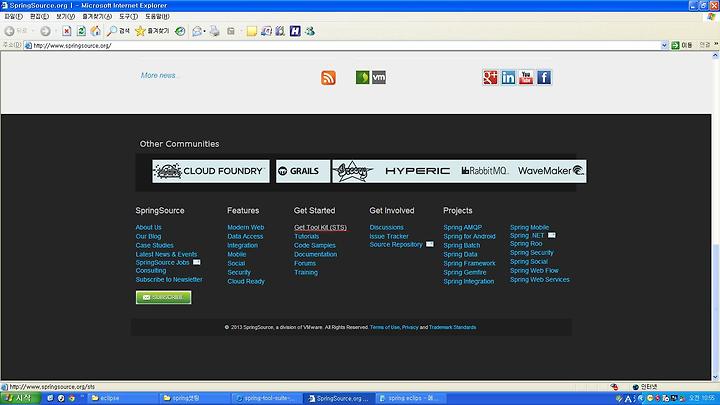Open the address bar dropdown arrow
Image resolution: width=720 pixels, height=405 pixels.
click(664, 45)
